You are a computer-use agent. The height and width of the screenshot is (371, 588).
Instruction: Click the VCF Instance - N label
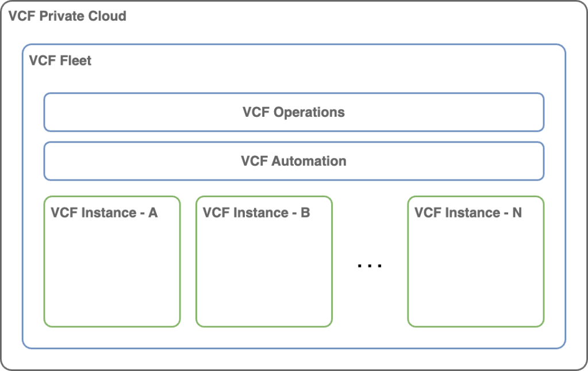(468, 213)
